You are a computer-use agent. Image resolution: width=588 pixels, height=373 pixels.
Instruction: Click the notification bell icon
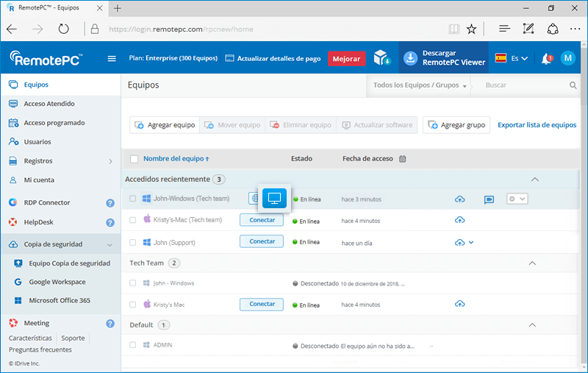click(546, 59)
